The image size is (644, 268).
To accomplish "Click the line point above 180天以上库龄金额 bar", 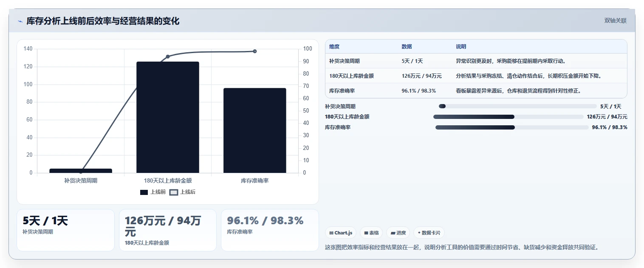I will (x=168, y=56).
